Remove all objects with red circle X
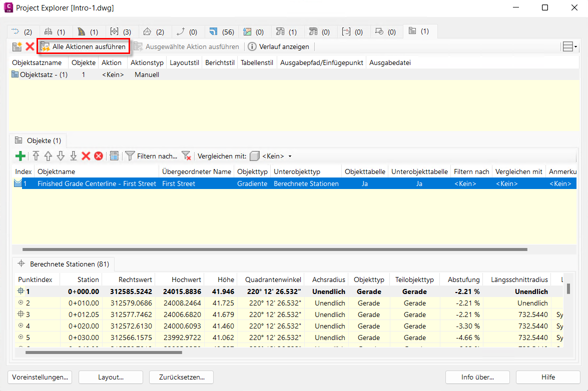This screenshot has height=391, width=588. [99, 156]
